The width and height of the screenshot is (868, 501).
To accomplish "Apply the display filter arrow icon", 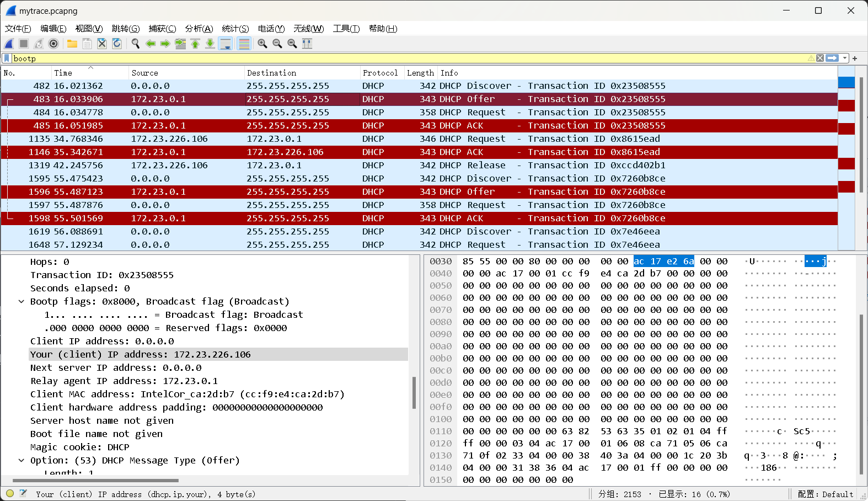I will 832,58.
